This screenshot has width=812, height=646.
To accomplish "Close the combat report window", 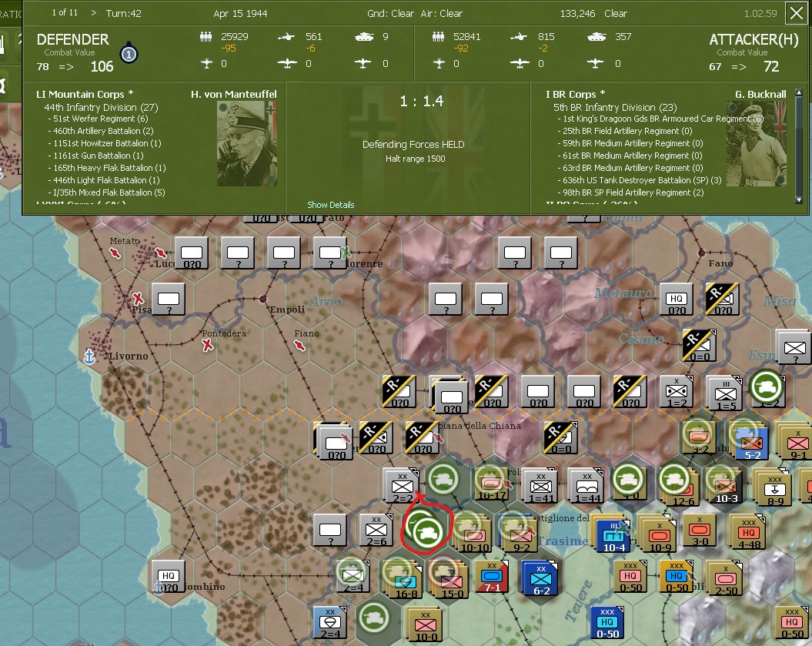I will [x=797, y=13].
